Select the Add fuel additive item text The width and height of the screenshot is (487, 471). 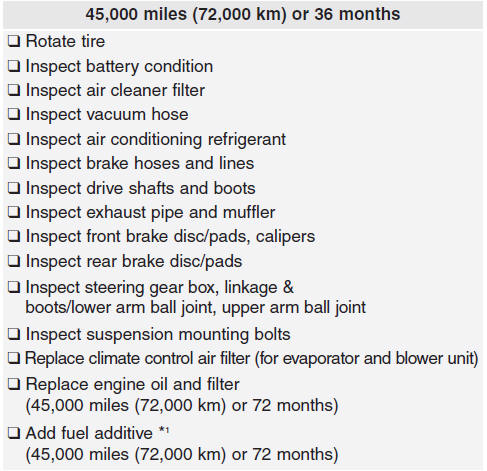[89, 433]
